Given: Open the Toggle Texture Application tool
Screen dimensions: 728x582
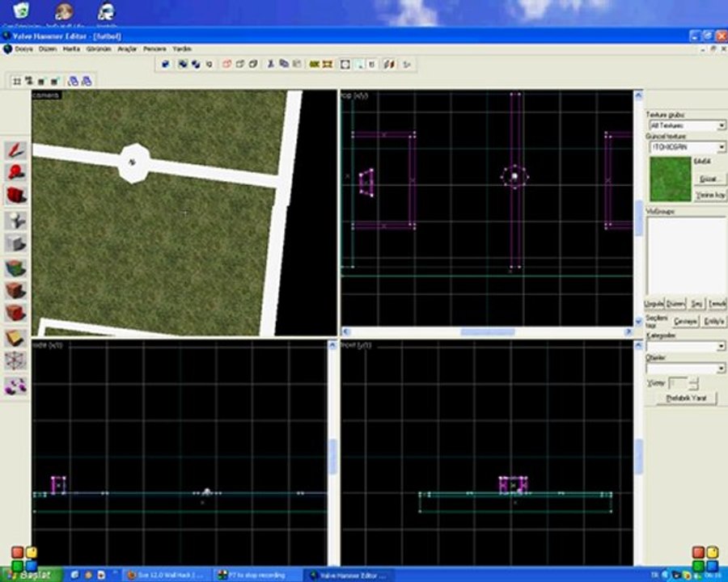Looking at the screenshot, I should pos(15,268).
